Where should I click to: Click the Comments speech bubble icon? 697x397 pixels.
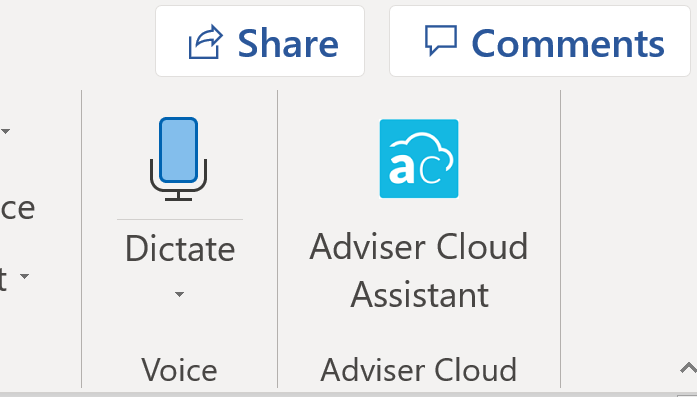click(441, 40)
